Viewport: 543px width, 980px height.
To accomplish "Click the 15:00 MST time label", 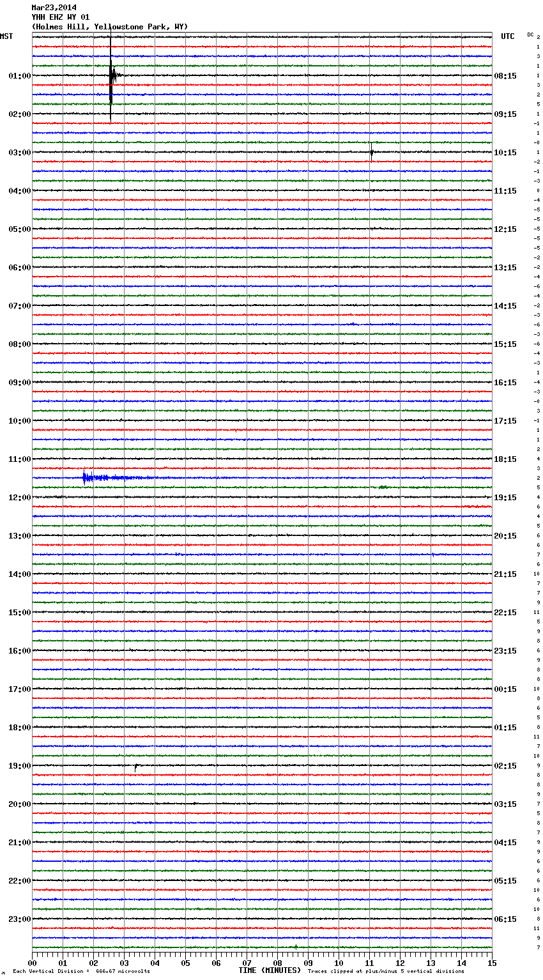I will [20, 613].
